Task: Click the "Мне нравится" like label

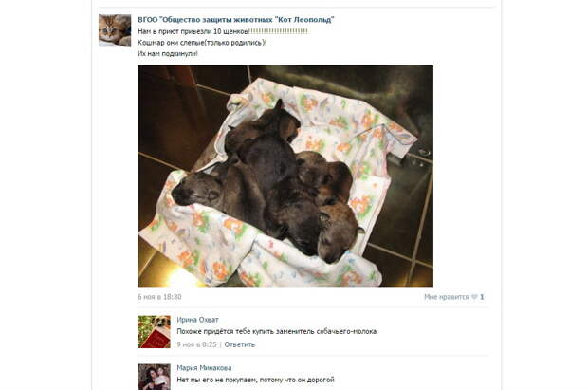Action: tap(447, 297)
